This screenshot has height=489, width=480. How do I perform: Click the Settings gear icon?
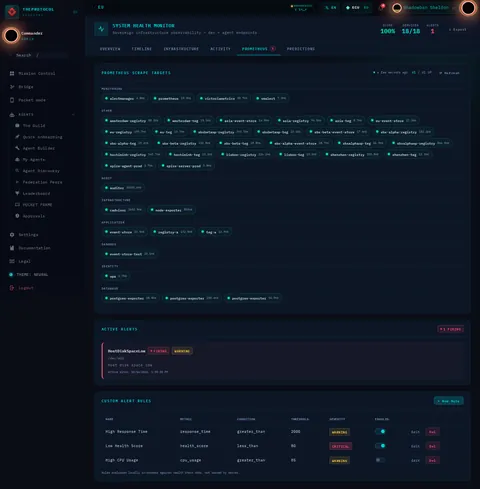click(x=12, y=235)
